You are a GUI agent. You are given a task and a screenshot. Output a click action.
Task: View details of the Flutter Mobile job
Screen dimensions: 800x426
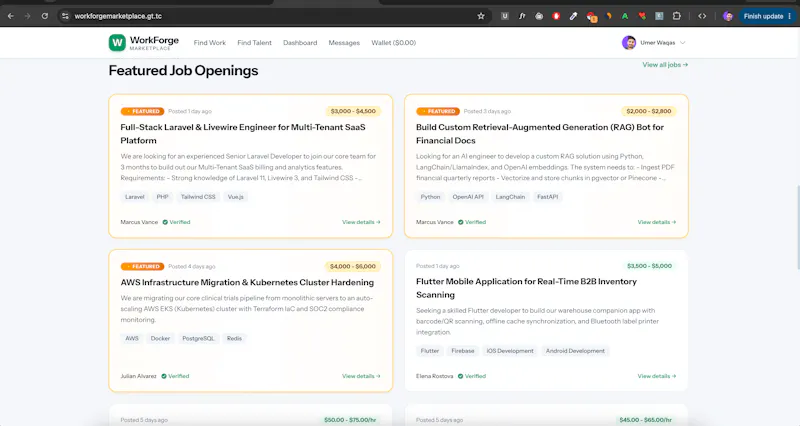pos(657,377)
